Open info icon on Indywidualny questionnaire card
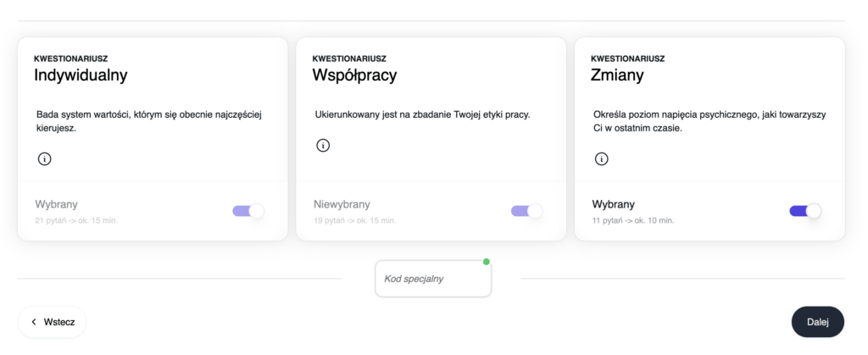Viewport: 868px width, 355px height. click(x=44, y=159)
